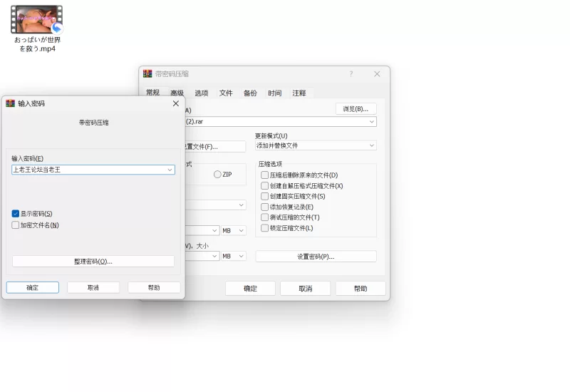Open the 更新模式 dropdown list
Image resolution: width=570 pixels, height=392 pixels.
pyautogui.click(x=371, y=145)
